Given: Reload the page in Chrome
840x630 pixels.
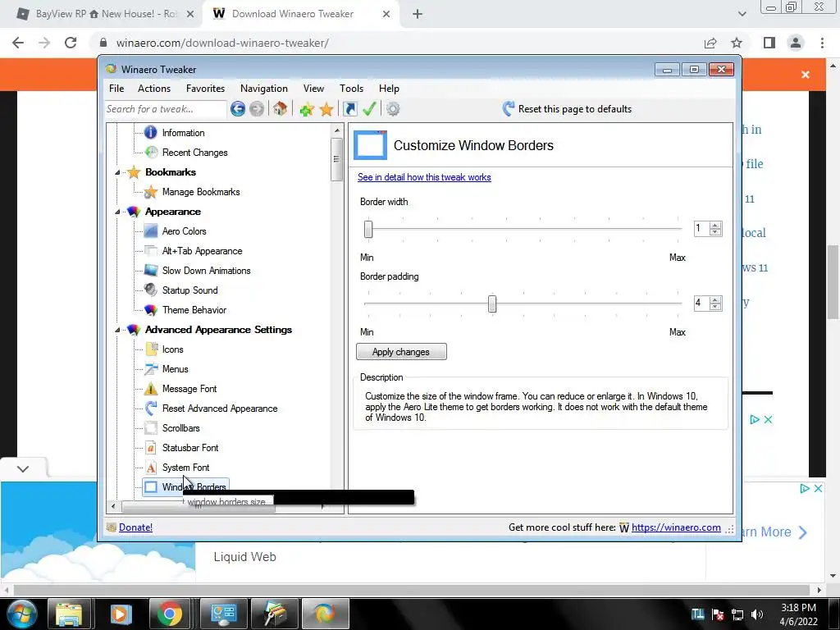Looking at the screenshot, I should pos(71,43).
